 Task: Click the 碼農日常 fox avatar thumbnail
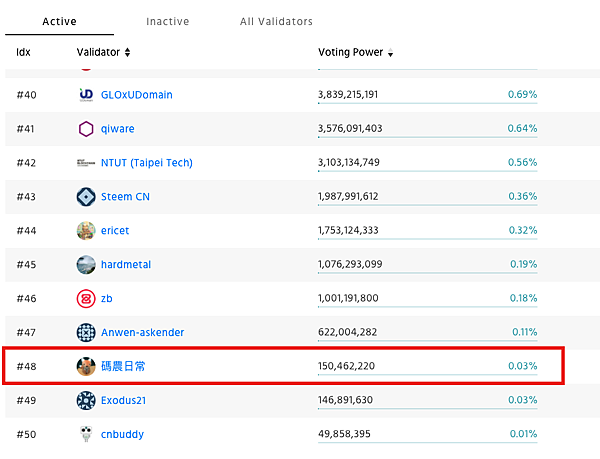point(86,366)
